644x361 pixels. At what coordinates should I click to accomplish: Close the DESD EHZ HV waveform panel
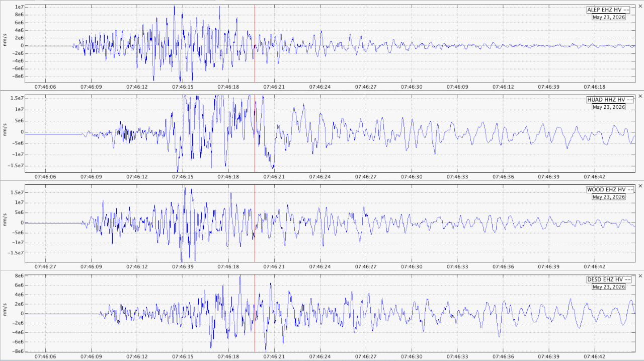click(x=640, y=275)
